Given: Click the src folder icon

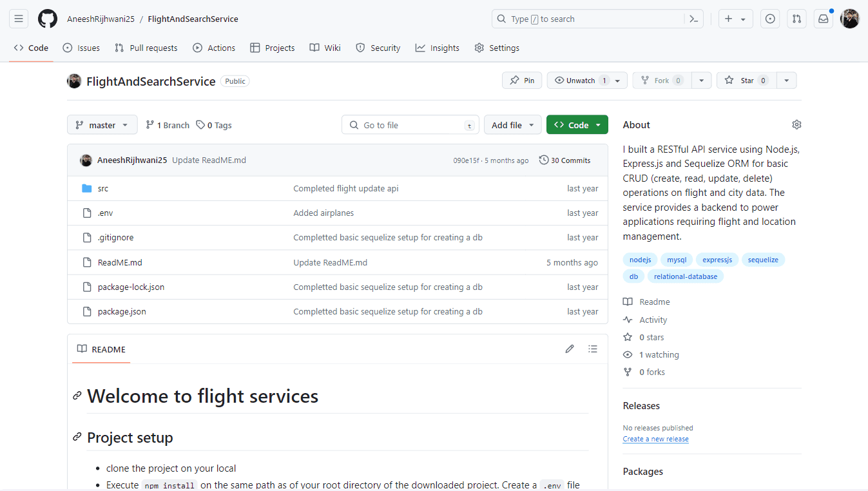Looking at the screenshot, I should click(87, 188).
